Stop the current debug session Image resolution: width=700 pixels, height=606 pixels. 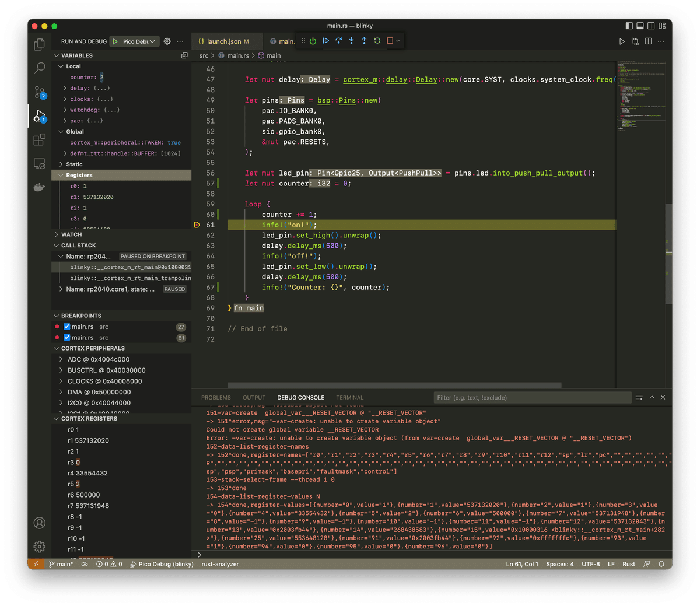[388, 41]
